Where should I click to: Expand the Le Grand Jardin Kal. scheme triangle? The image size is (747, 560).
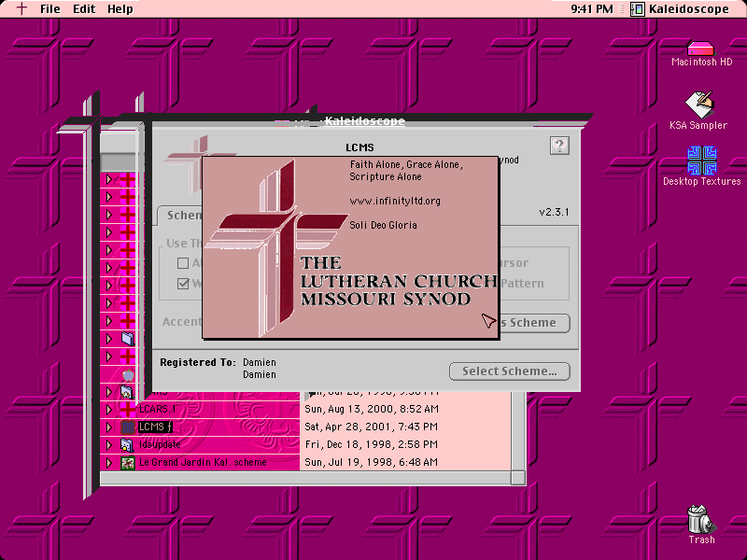click(109, 462)
